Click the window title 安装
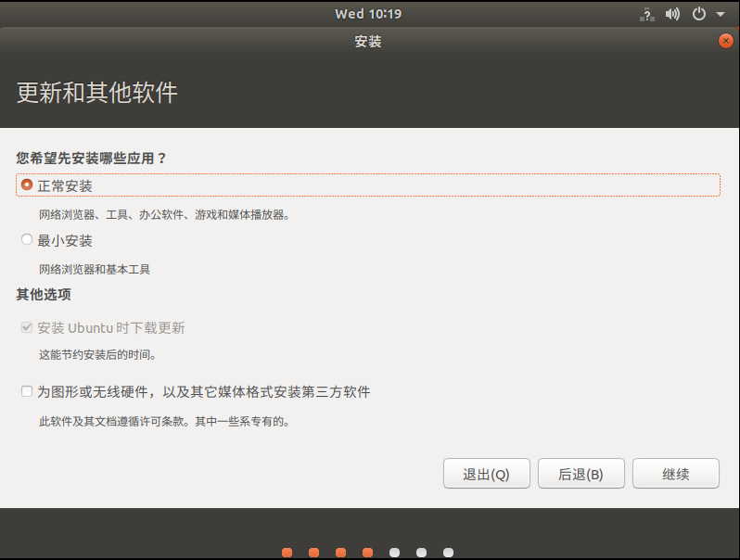740x560 pixels. 368,42
